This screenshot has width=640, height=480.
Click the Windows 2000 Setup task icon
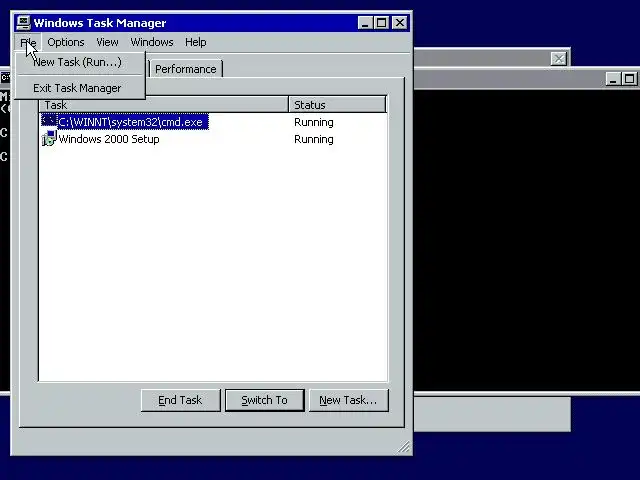click(x=49, y=139)
